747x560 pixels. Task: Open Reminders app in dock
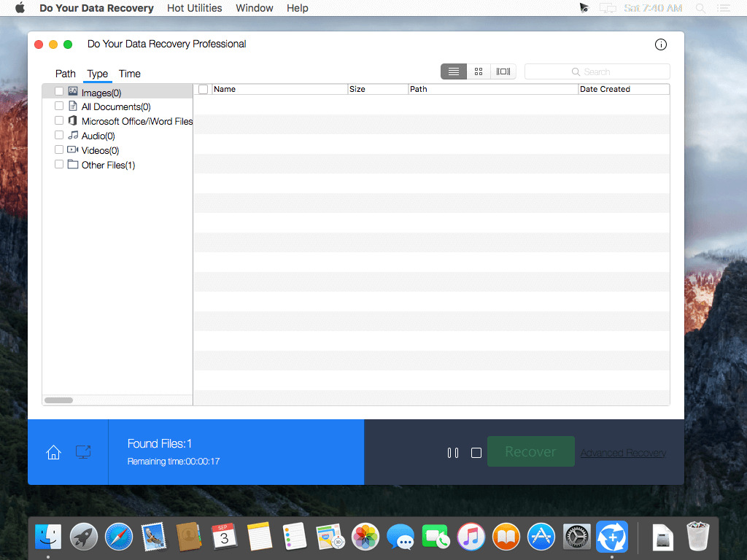(295, 537)
